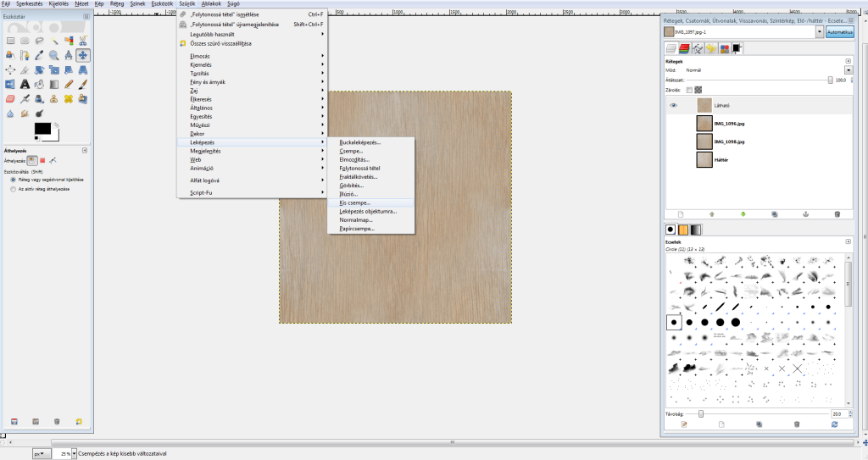Open the zoom percentage dropdown in status bar
Image resolution: width=868 pixels, height=460 pixels.
(75, 454)
